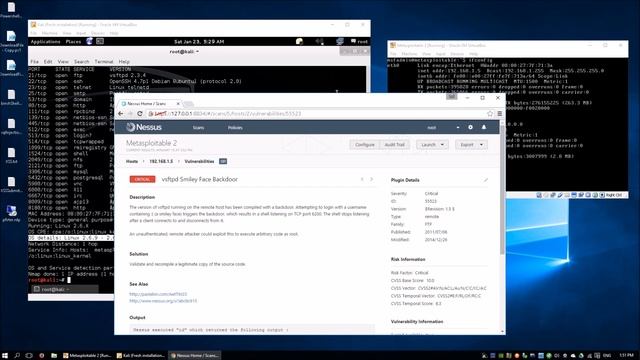Click the Hosts breadcrumb link

click(132, 162)
